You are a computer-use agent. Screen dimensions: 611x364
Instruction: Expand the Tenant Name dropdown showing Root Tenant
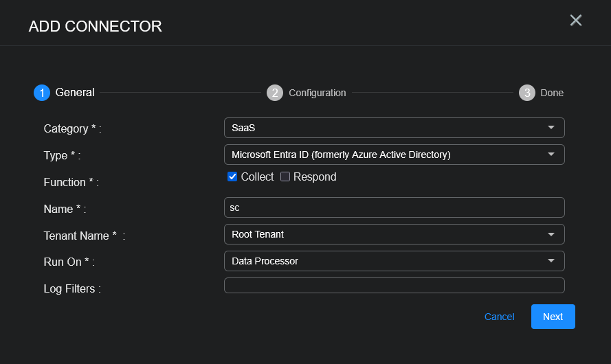(x=394, y=234)
